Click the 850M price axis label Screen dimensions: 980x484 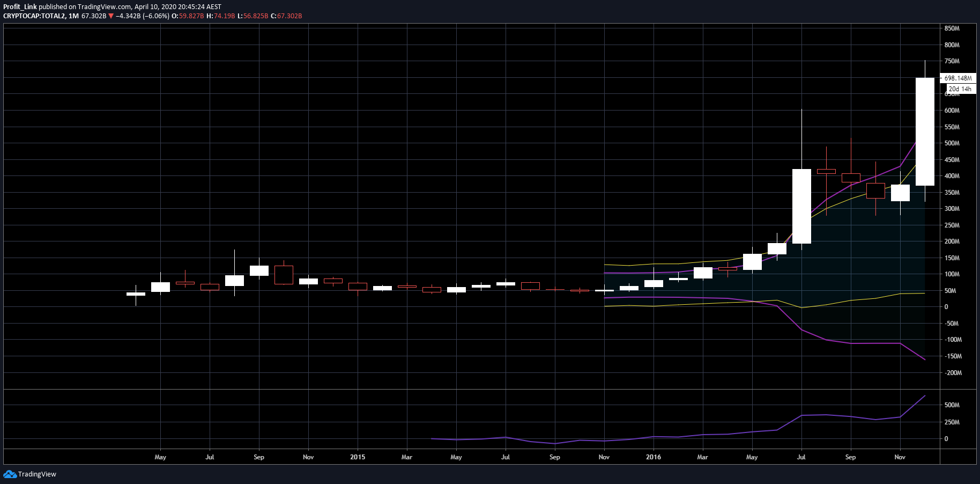click(x=952, y=28)
